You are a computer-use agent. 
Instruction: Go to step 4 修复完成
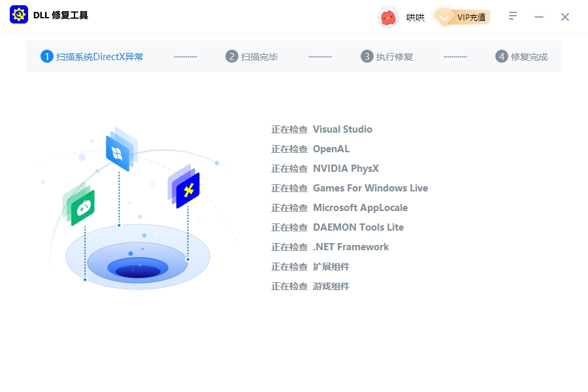click(521, 57)
